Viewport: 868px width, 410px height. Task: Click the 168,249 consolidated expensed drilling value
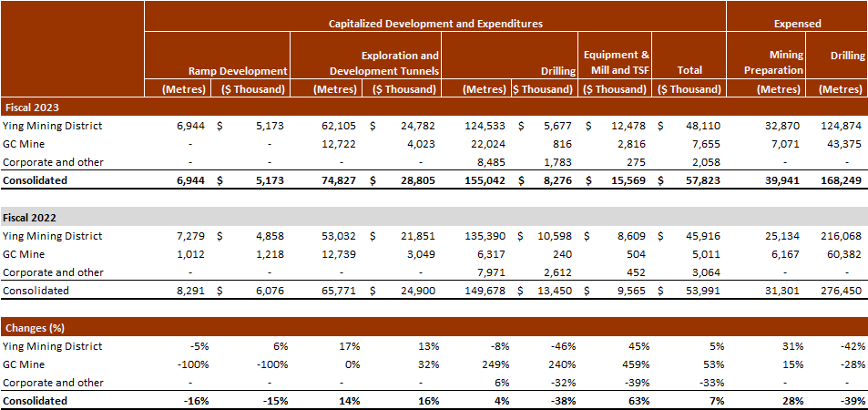click(x=842, y=181)
